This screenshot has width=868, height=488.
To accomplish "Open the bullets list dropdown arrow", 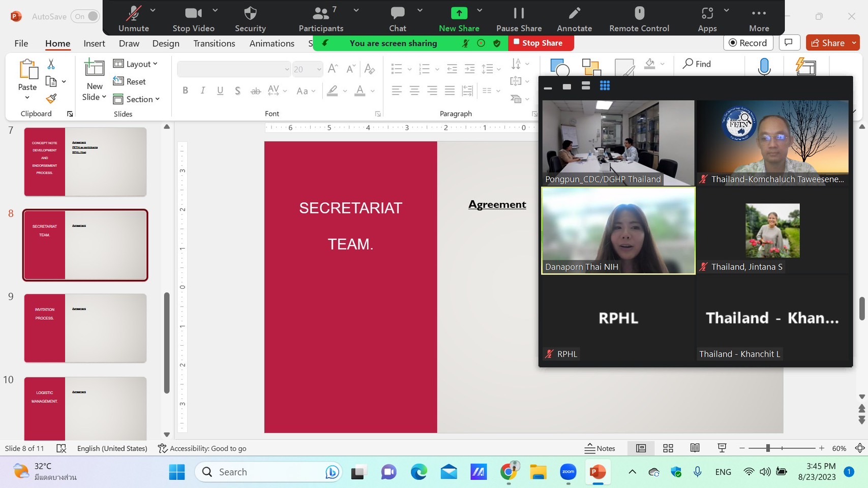I will point(409,69).
